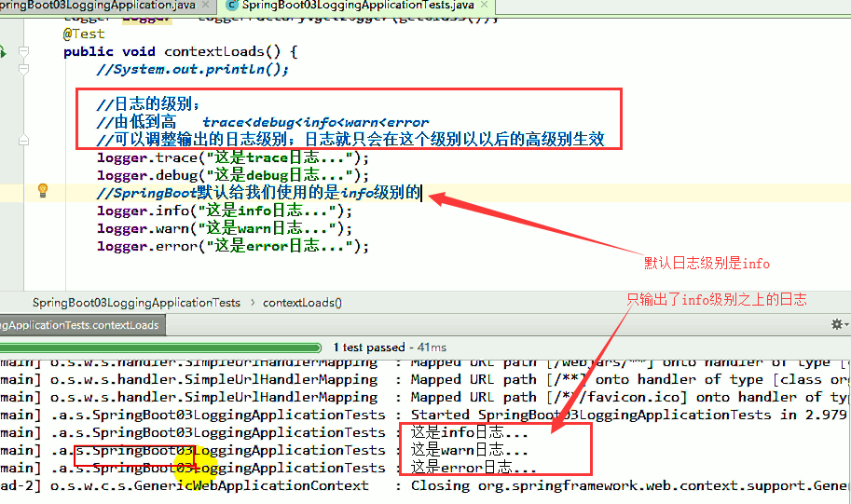Click console output '这是info日志...'

point(470,432)
